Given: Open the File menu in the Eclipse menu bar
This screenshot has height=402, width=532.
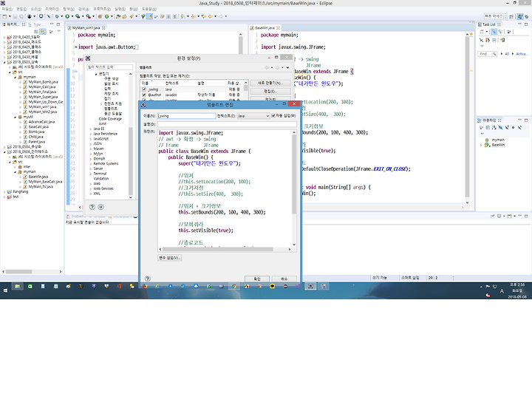Looking at the screenshot, I should point(7,9).
